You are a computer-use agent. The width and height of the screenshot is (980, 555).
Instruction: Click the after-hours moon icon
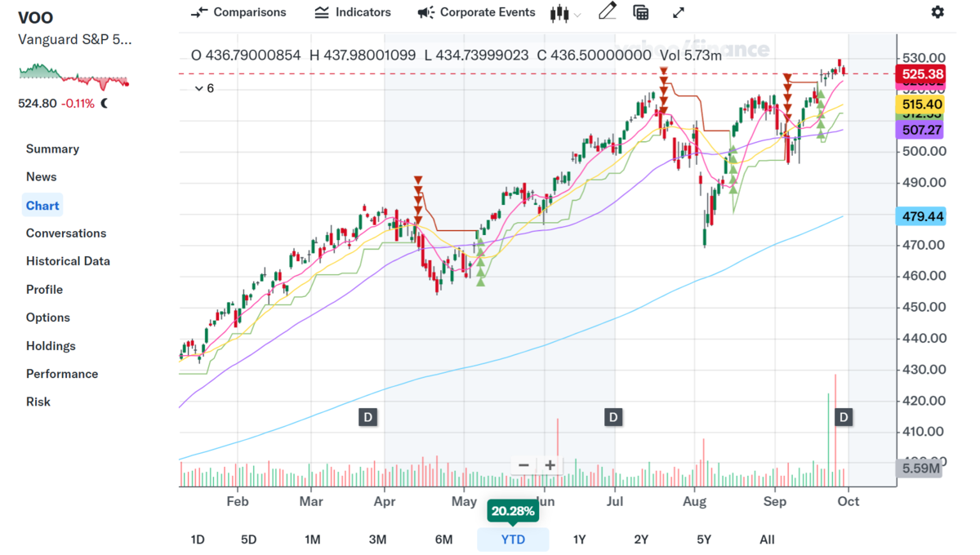[105, 104]
